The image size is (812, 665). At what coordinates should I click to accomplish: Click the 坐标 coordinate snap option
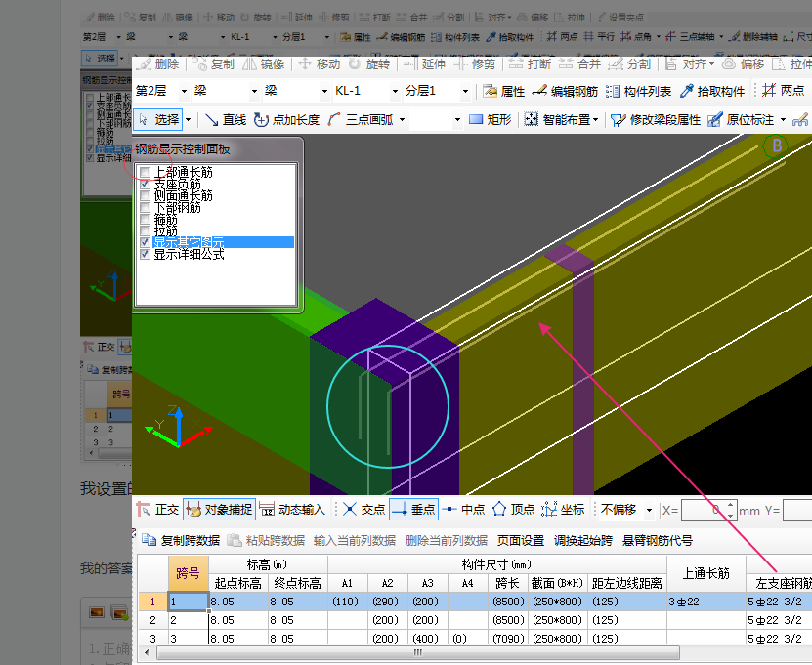pos(563,510)
